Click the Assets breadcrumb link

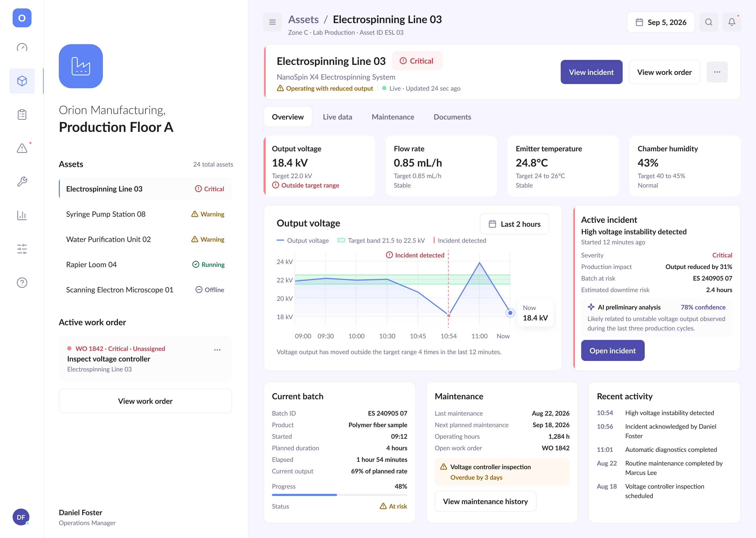click(303, 19)
